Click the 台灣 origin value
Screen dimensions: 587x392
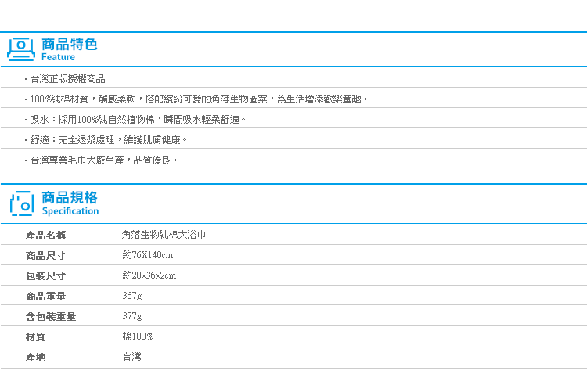[x=131, y=357]
